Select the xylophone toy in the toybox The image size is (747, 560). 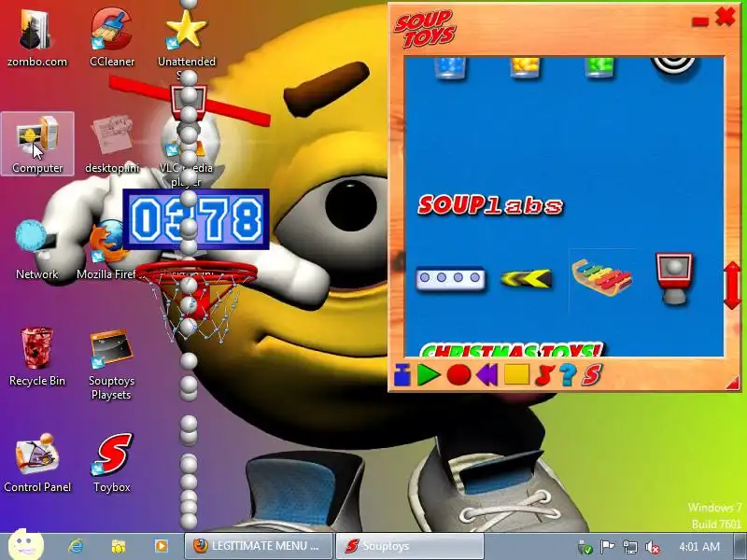click(601, 278)
